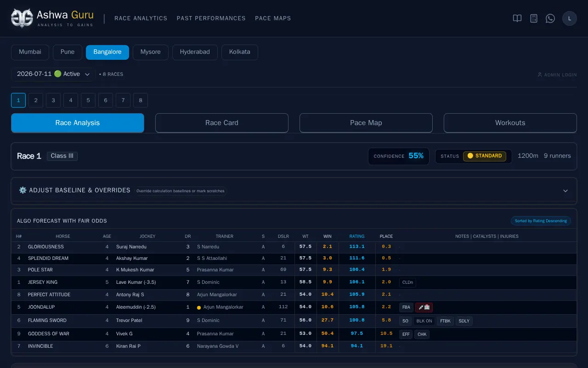Click the WIN column header
The image size is (588, 368).
(x=328, y=236)
